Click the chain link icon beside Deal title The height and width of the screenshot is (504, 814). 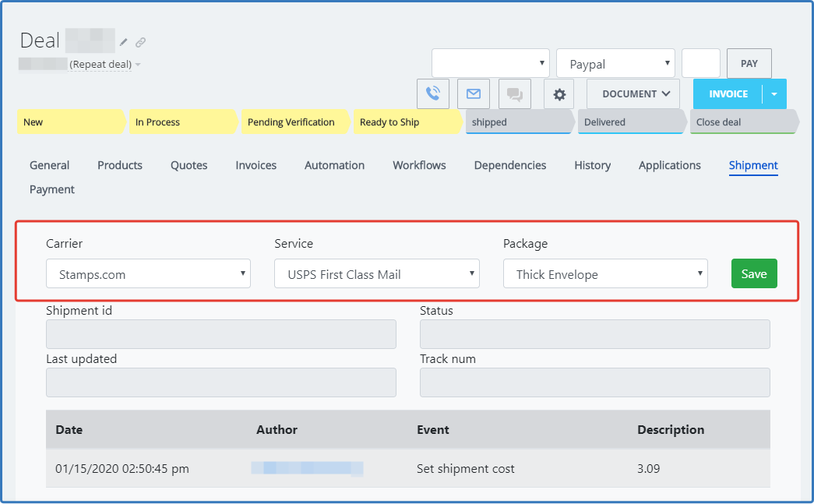pos(141,42)
